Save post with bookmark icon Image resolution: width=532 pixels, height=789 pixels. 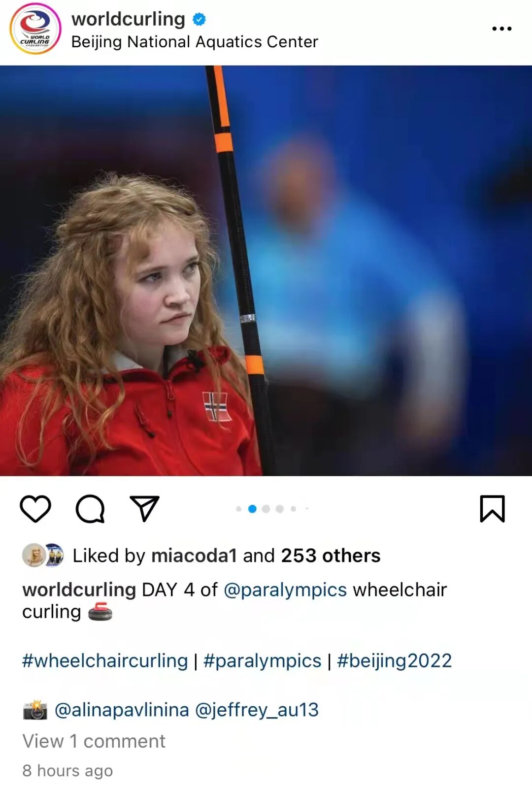[492, 509]
